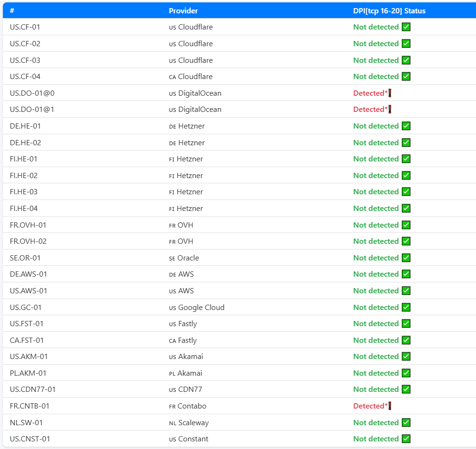Click the red exclamation icon for US.DO-01@1

390,110
